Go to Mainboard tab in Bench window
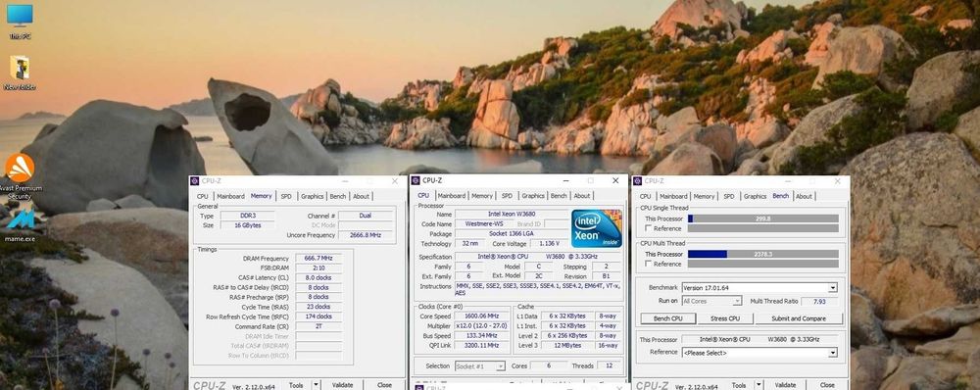Viewport: 980px width, 390px height. (x=673, y=196)
